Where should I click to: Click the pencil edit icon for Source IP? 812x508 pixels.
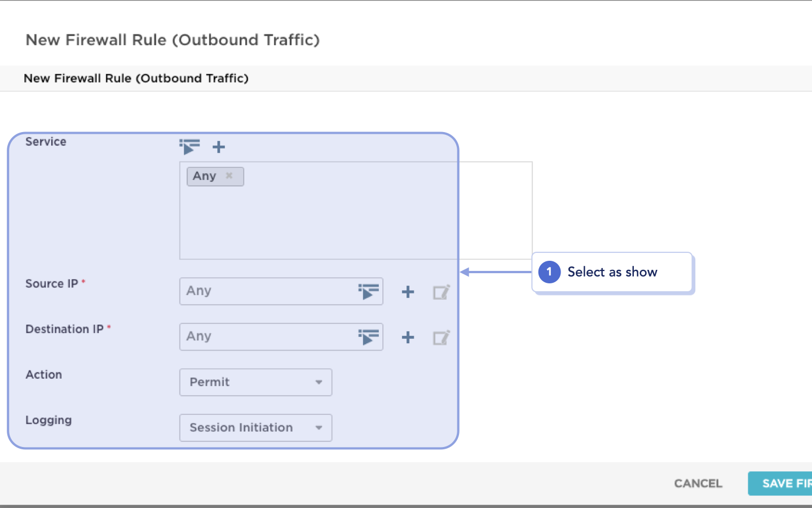pos(442,292)
